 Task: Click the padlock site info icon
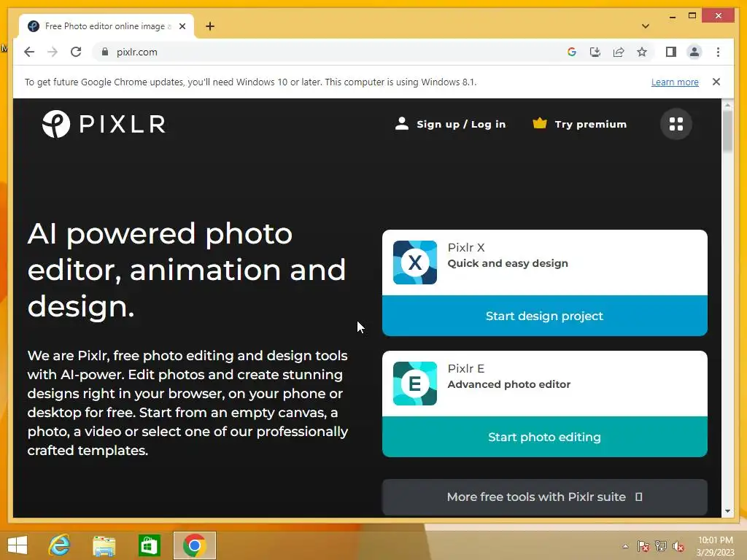(105, 52)
